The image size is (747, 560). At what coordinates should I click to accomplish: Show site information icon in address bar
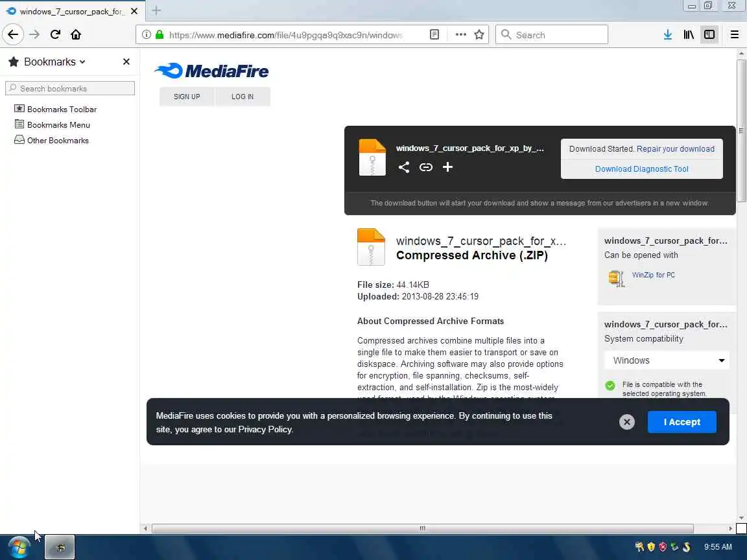coord(147,35)
